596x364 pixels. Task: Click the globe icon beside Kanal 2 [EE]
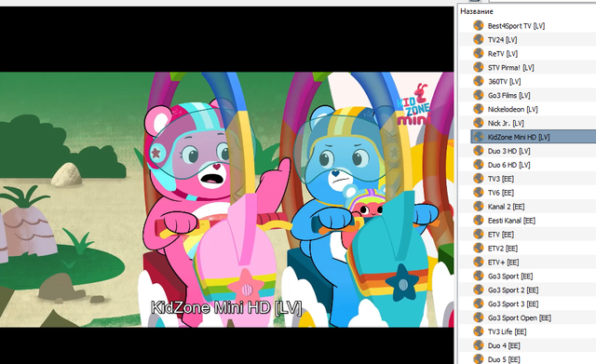[x=478, y=207]
